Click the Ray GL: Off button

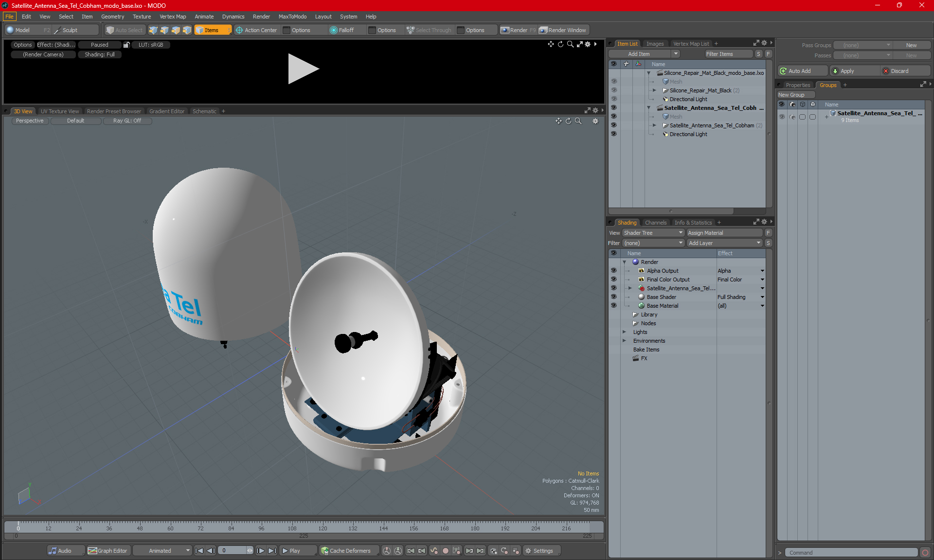click(x=127, y=121)
